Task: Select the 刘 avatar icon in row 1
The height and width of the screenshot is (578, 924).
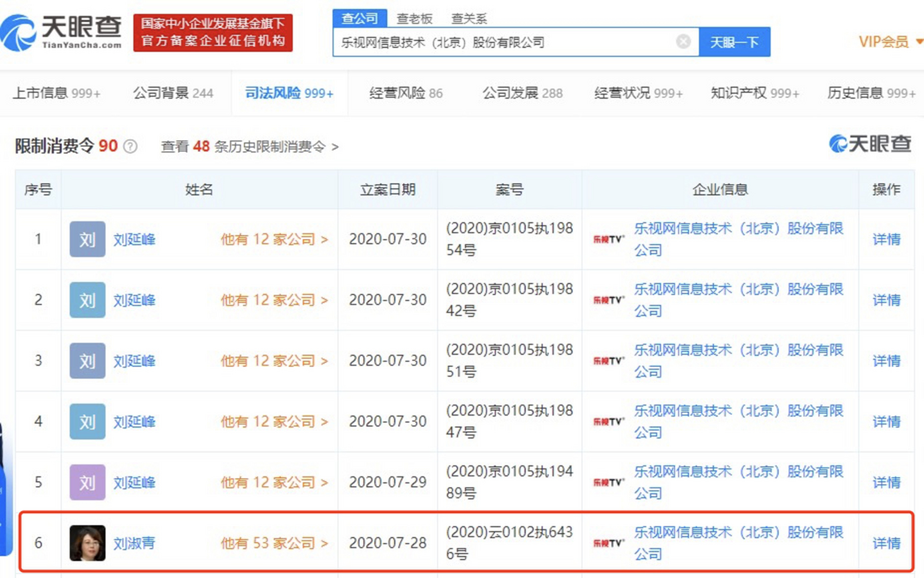Action: pyautogui.click(x=87, y=239)
